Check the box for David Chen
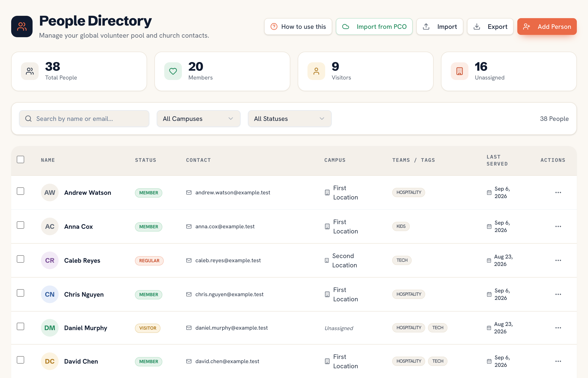Screen dimensions: 588x378 pyautogui.click(x=20, y=360)
